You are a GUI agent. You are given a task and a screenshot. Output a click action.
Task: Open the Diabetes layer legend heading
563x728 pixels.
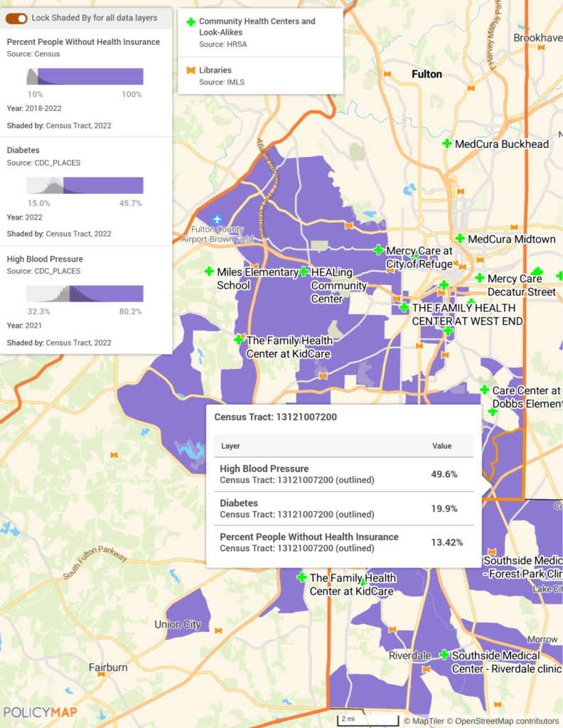coord(23,150)
